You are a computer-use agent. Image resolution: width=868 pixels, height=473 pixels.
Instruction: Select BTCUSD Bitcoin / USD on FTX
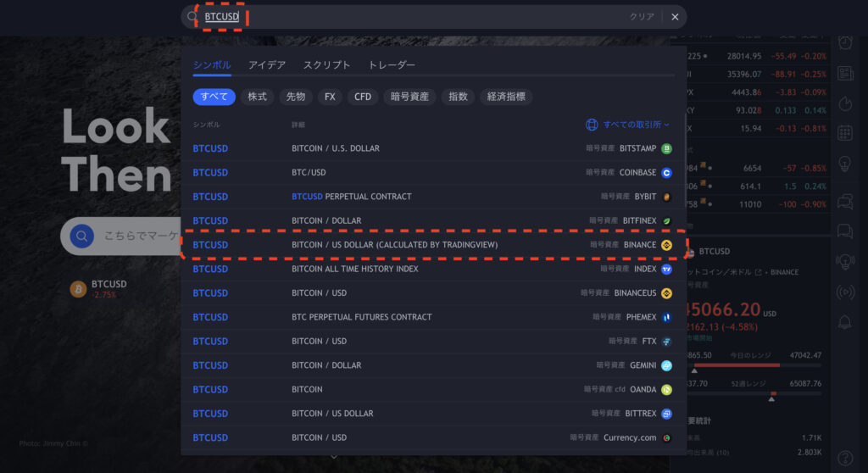[x=433, y=341]
